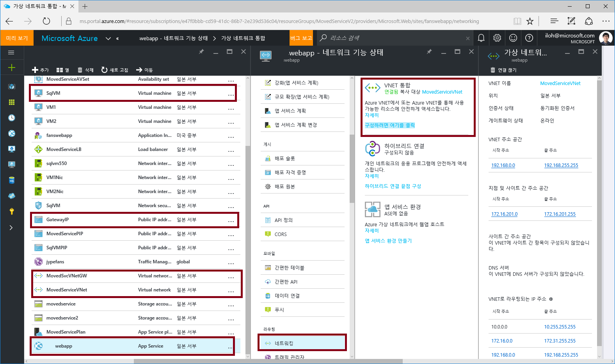615x364 pixels.
Task: Click configure hybrid connection endpoints link
Action: click(x=393, y=186)
